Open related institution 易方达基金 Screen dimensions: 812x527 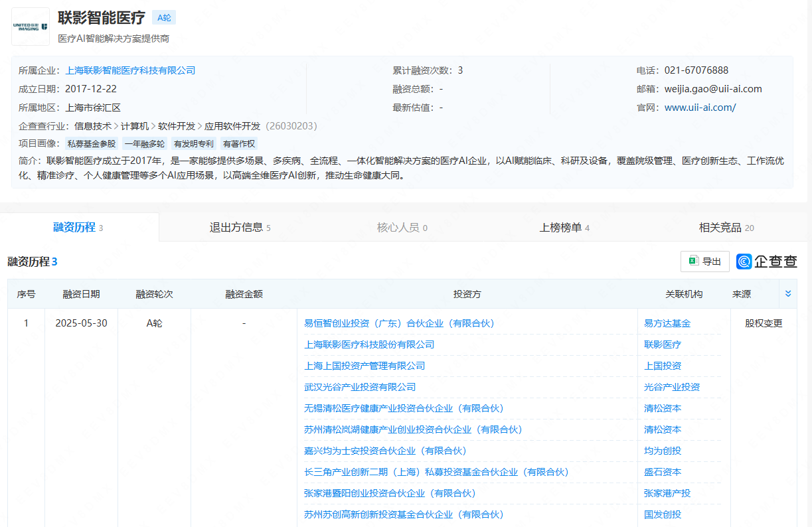(x=667, y=323)
